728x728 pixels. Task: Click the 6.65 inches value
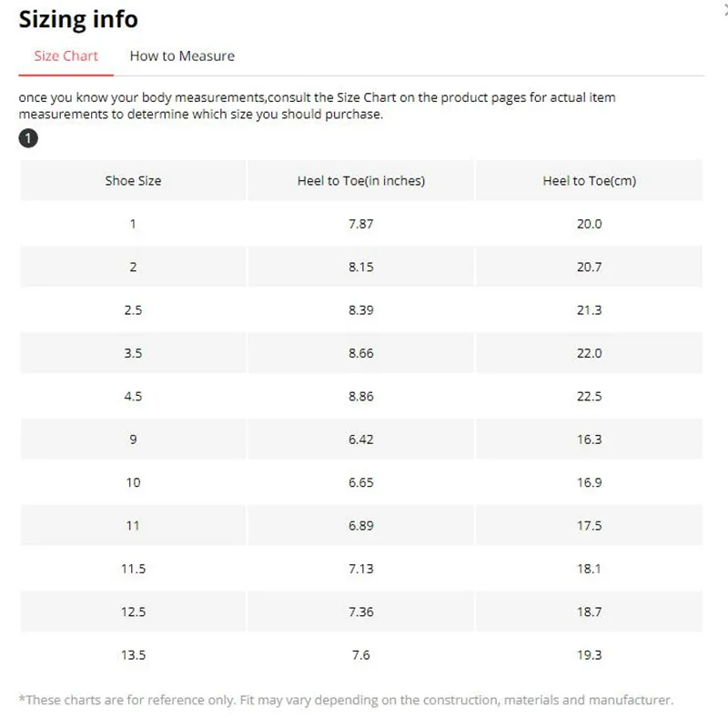(x=360, y=482)
